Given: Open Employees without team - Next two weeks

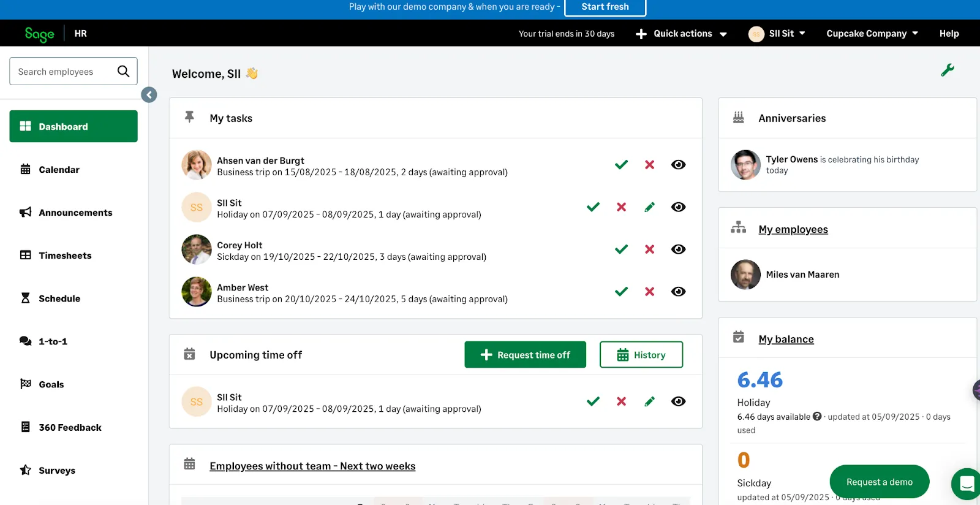Looking at the screenshot, I should click(312, 466).
